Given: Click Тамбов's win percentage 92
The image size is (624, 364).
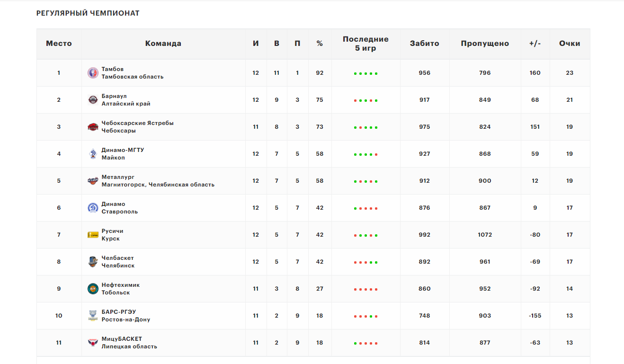Looking at the screenshot, I should click(320, 73).
